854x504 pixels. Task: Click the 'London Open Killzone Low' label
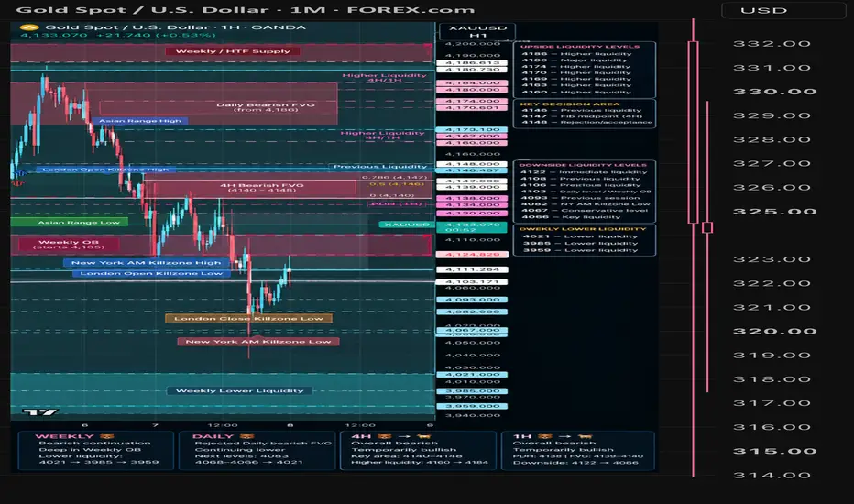[151, 273]
